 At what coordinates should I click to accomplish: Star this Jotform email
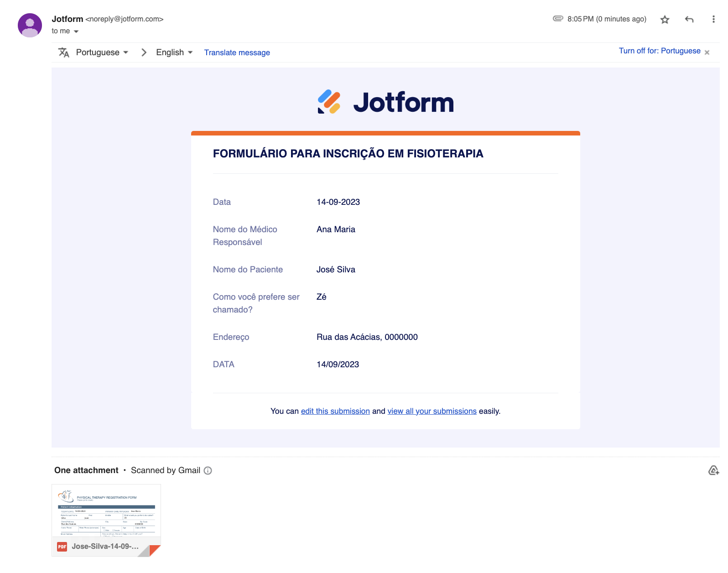click(x=665, y=19)
